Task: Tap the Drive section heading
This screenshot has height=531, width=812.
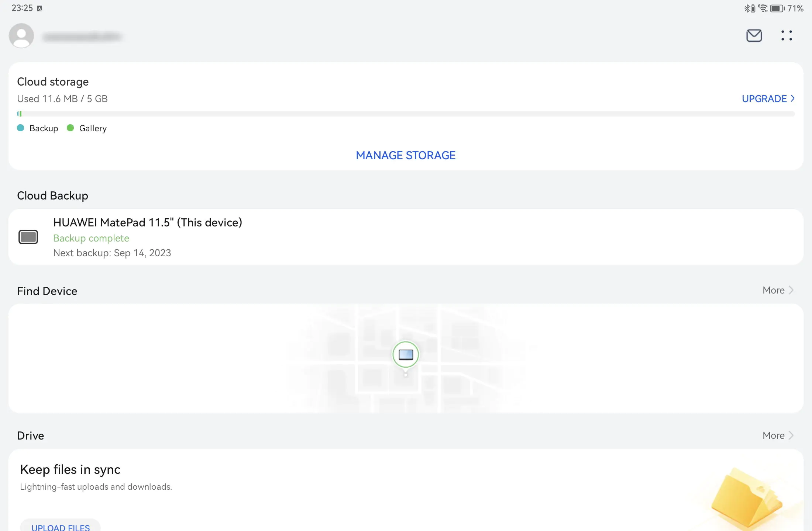Action: (31, 436)
